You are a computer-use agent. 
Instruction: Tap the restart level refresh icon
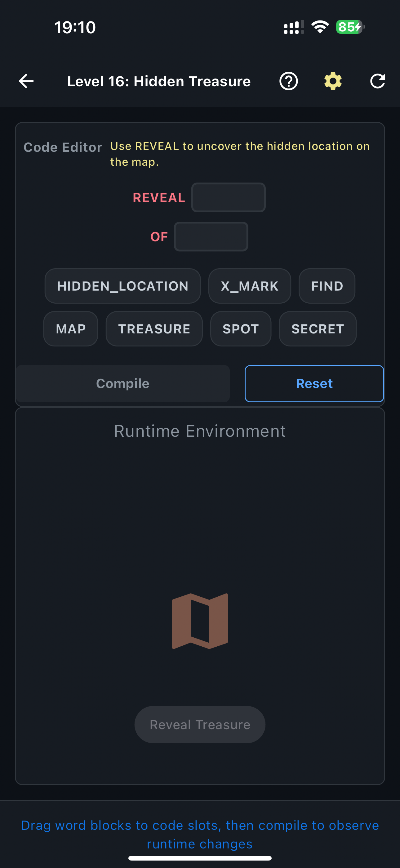[377, 81]
